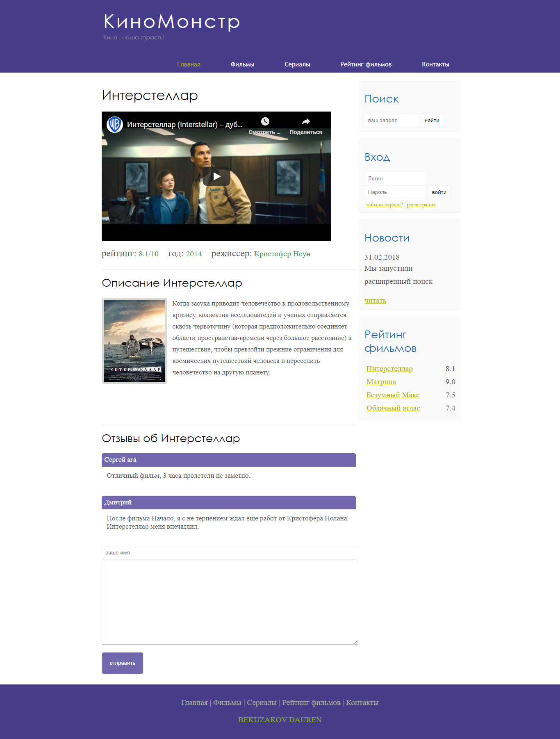This screenshot has height=739, width=560.
Task: Open the Warner Bros channel logo
Action: point(115,124)
